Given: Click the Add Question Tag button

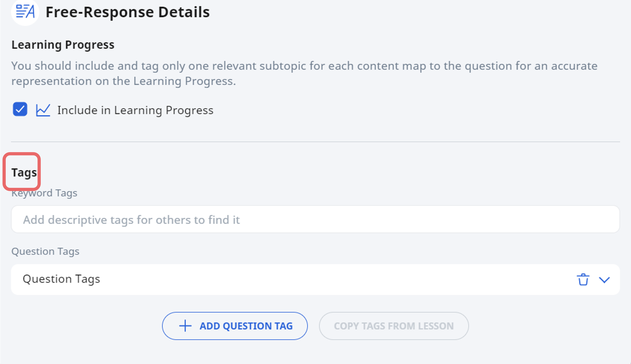Looking at the screenshot, I should click(235, 326).
